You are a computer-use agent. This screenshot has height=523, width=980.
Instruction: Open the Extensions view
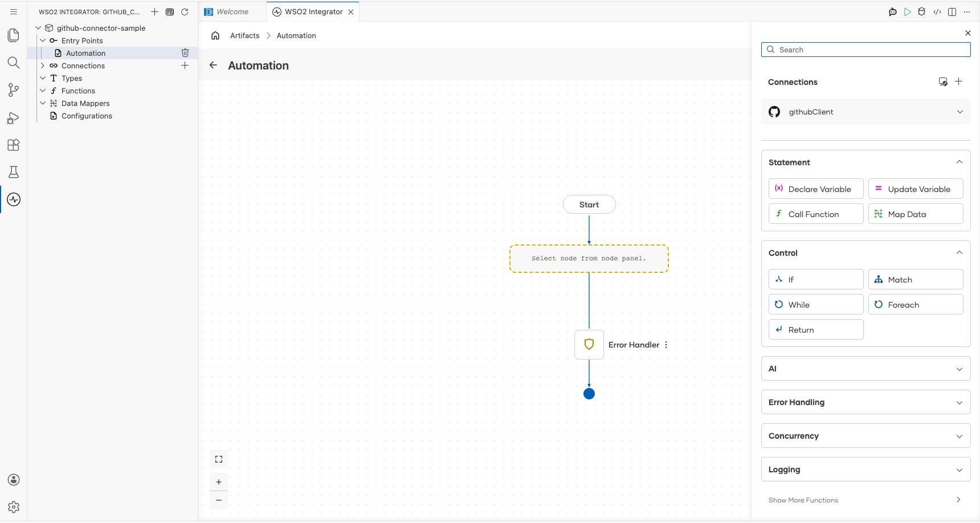coord(14,145)
